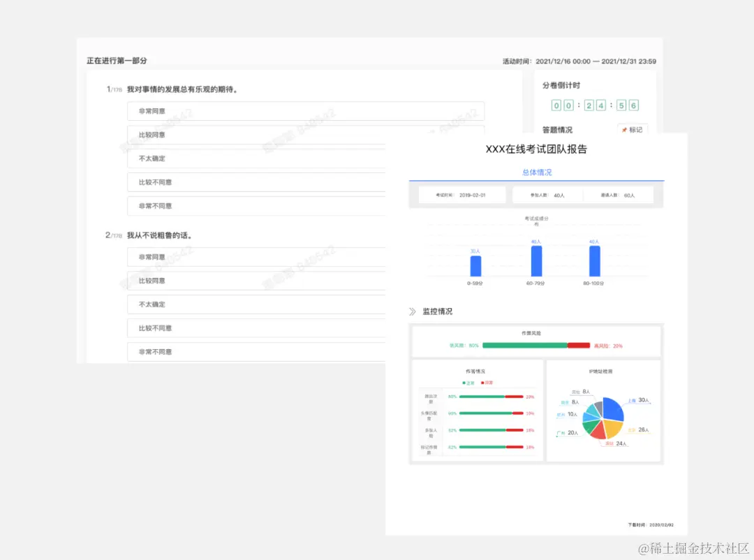The image size is (754, 560).
Task: Click the red high-risk segment of 作弊风险 bar
Action: coord(579,346)
